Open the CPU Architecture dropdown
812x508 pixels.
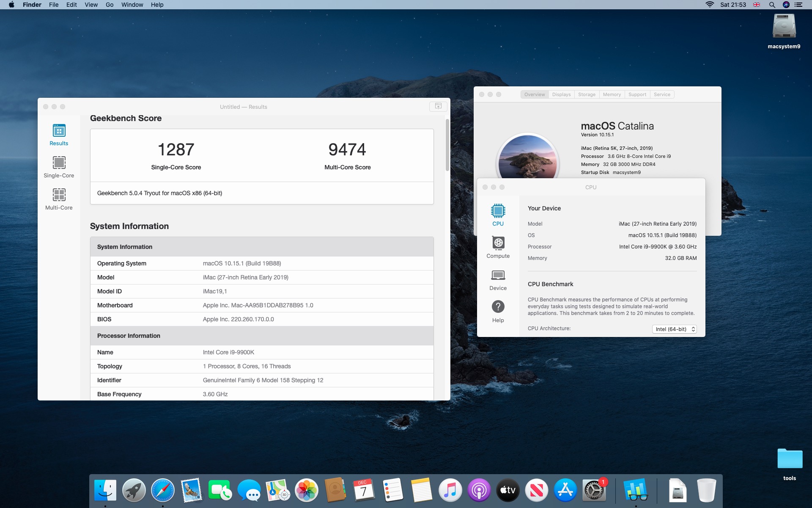coord(674,329)
